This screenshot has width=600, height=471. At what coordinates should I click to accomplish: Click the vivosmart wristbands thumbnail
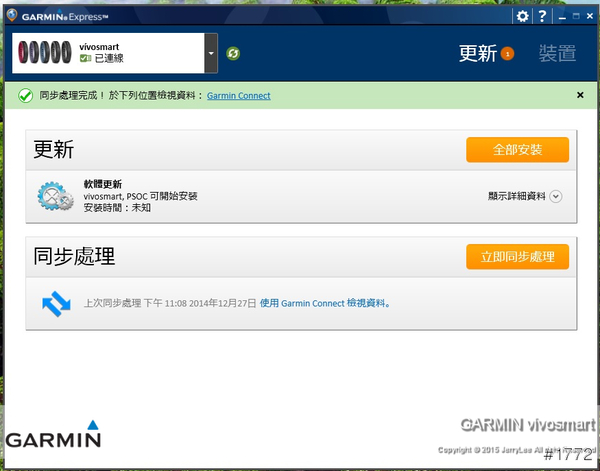pos(45,52)
